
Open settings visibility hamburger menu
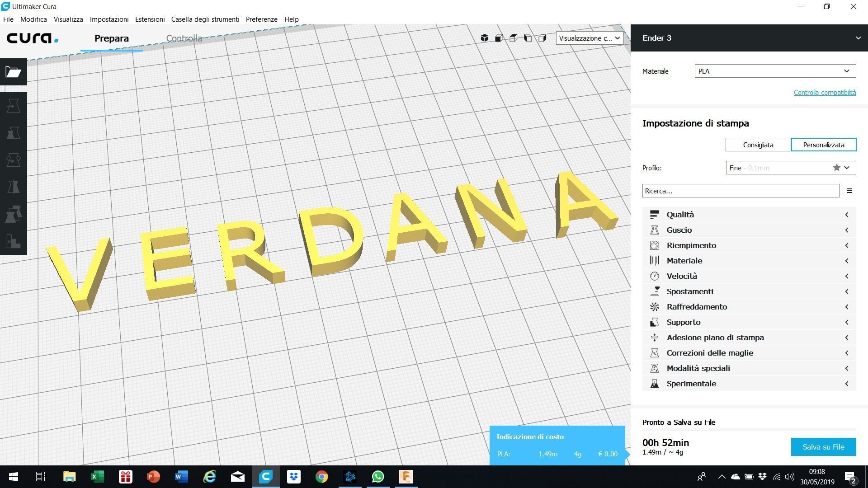tap(849, 191)
